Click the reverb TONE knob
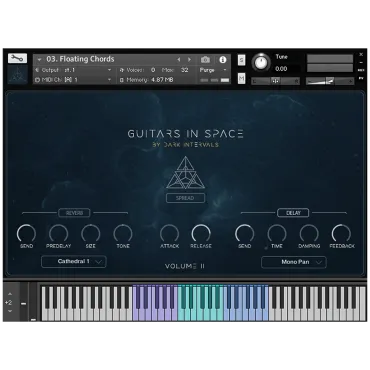The image size is (370, 370). [123, 233]
